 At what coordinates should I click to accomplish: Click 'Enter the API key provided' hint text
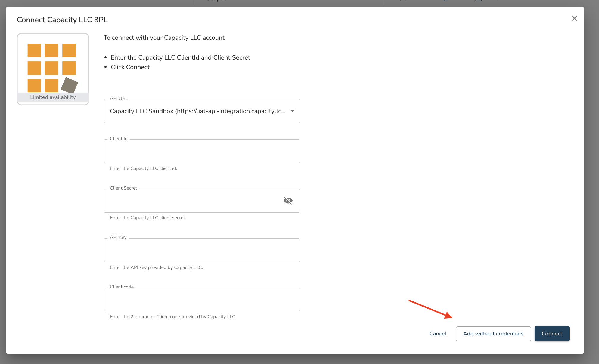click(x=156, y=267)
